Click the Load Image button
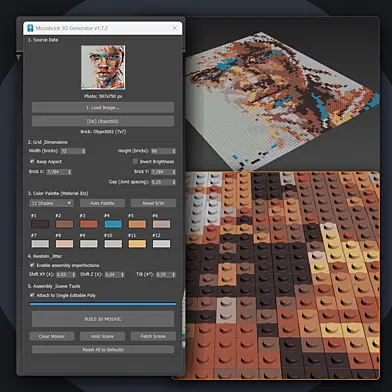 point(103,108)
